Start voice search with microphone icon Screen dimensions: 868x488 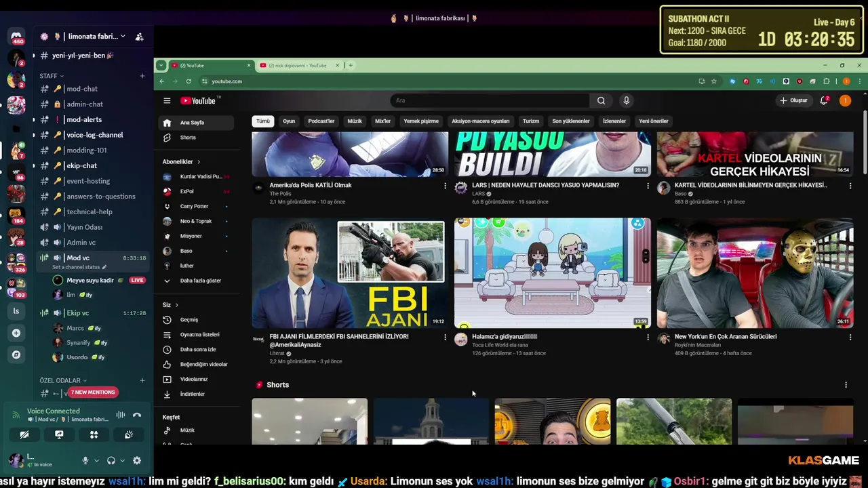tap(626, 100)
